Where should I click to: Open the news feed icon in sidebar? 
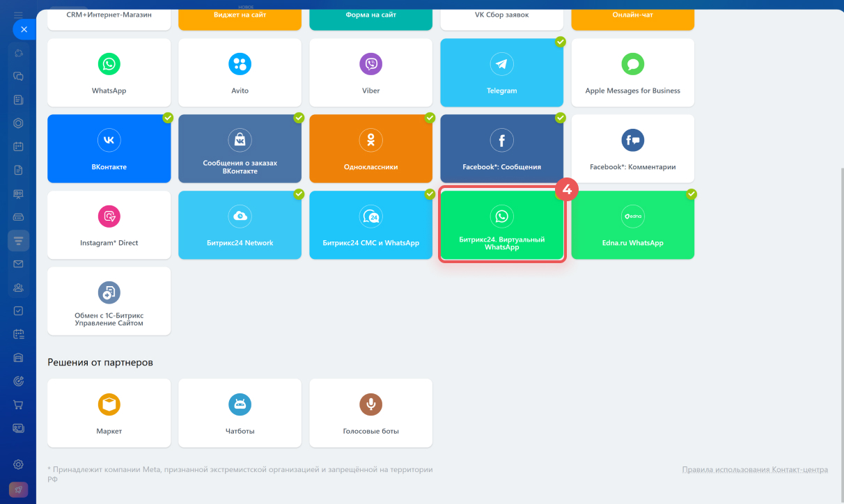19,100
